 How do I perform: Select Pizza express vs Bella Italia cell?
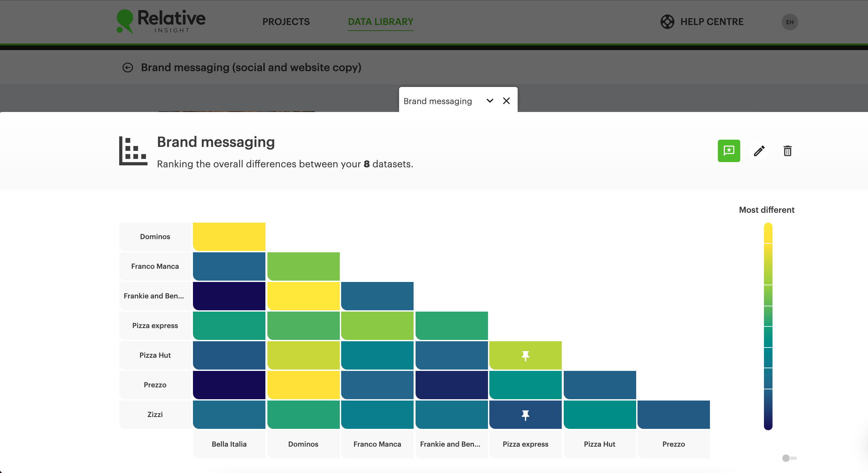coord(229,326)
